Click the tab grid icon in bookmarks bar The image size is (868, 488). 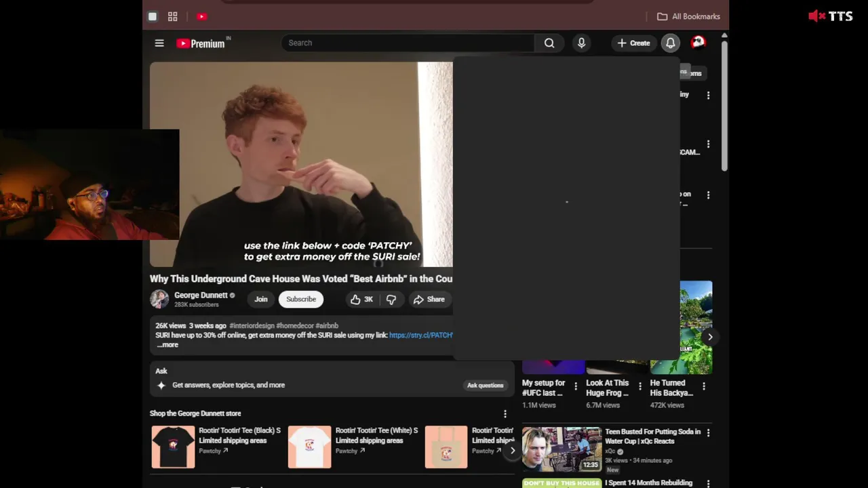173,16
